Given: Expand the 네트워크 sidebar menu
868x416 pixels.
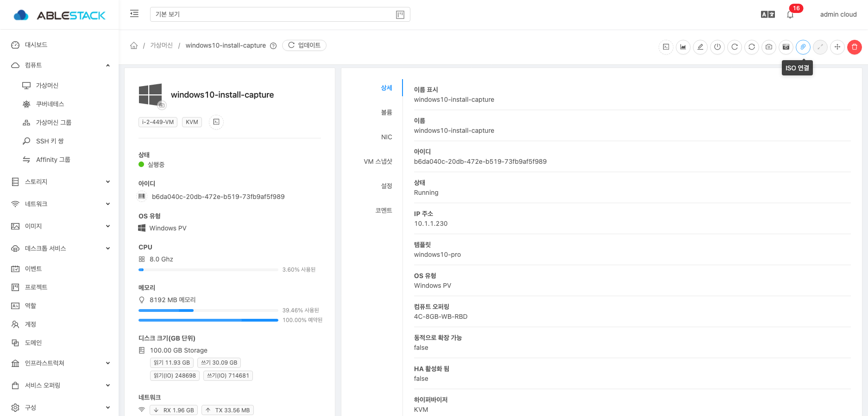Looking at the screenshot, I should pyautogui.click(x=60, y=204).
